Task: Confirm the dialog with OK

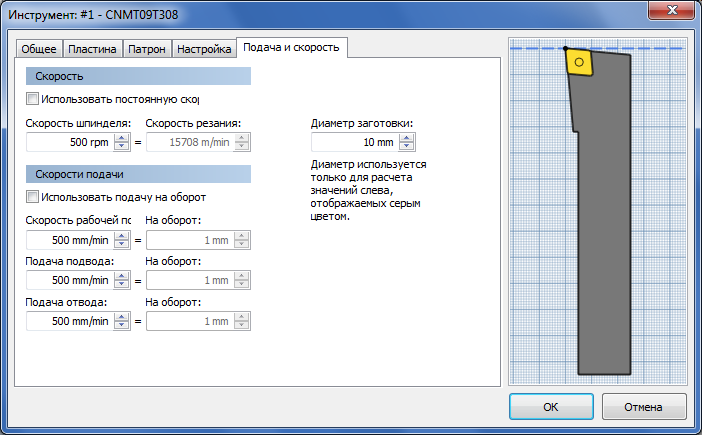Action: tap(551, 407)
